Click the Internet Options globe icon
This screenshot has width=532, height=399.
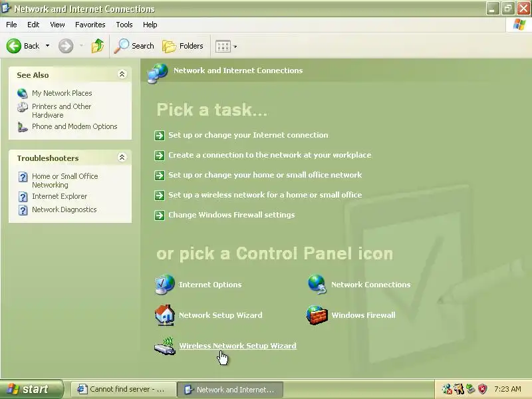(165, 285)
